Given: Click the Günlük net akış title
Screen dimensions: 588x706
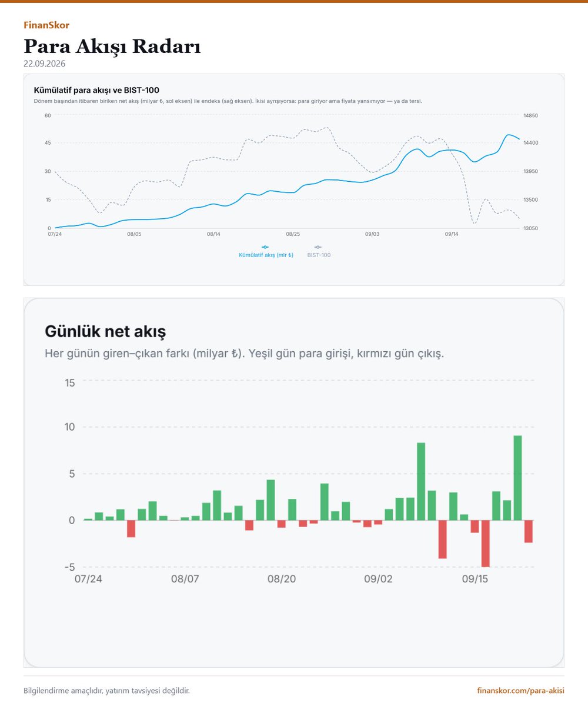Looking at the screenshot, I should pyautogui.click(x=105, y=331).
